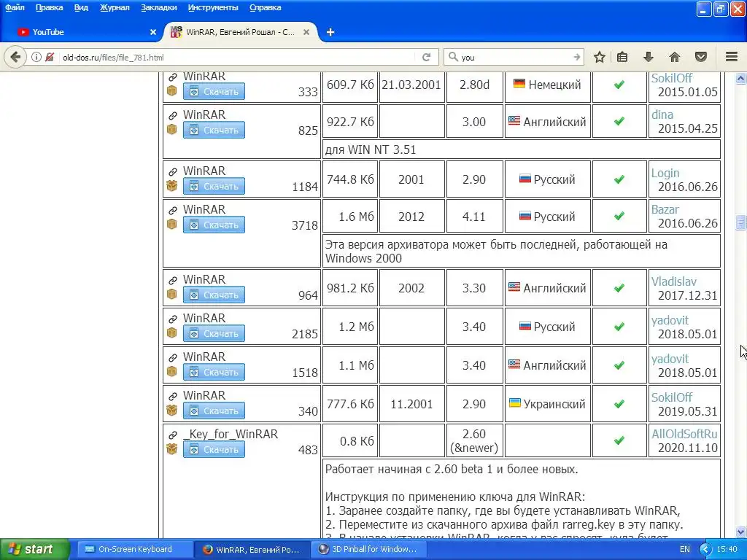747x560 pixels.
Task: Click the insecure connection crossed icon
Action: (x=50, y=57)
